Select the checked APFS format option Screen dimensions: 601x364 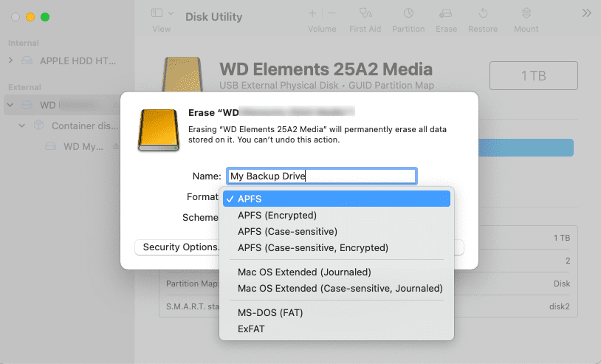(x=250, y=199)
